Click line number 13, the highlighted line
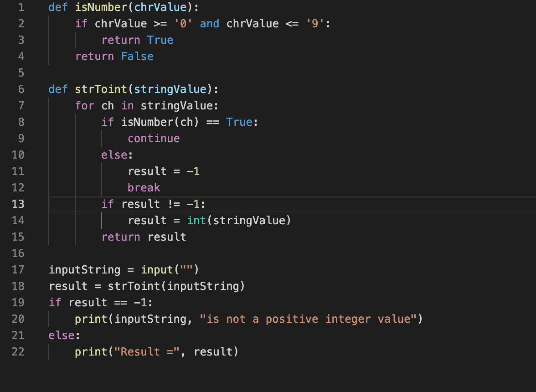Image resolution: width=536 pixels, height=392 pixels. 18,204
